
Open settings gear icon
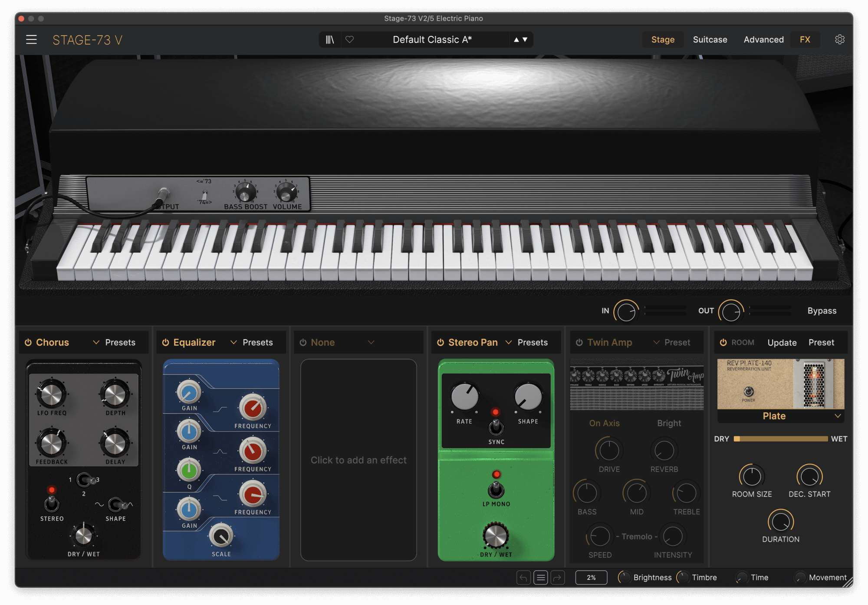coord(839,39)
